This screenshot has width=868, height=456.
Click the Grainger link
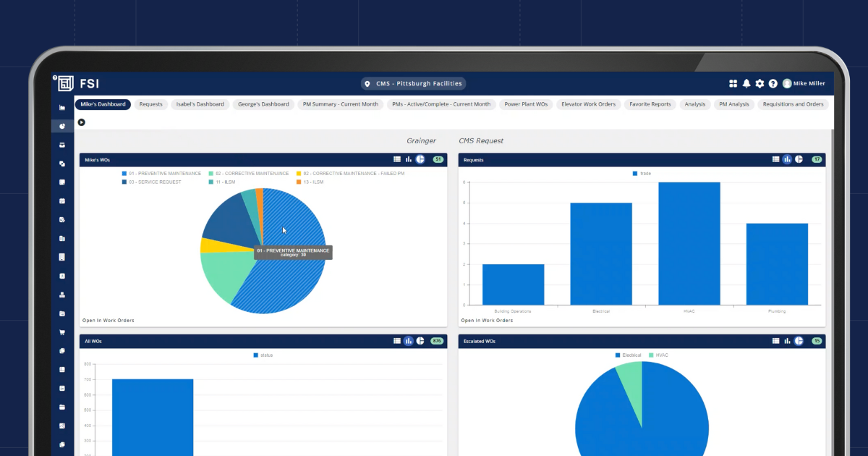click(x=422, y=140)
